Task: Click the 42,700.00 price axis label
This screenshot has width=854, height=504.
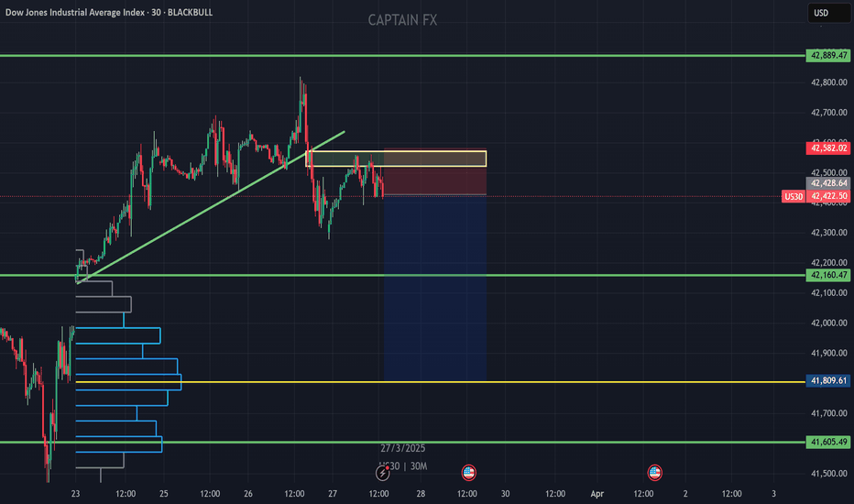Action: (828, 113)
